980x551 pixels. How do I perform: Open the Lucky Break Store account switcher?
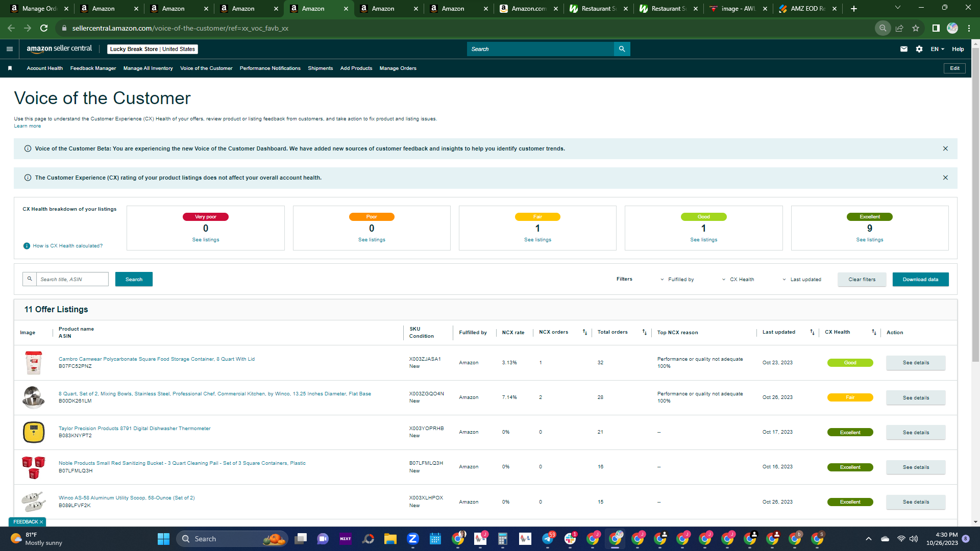(153, 49)
